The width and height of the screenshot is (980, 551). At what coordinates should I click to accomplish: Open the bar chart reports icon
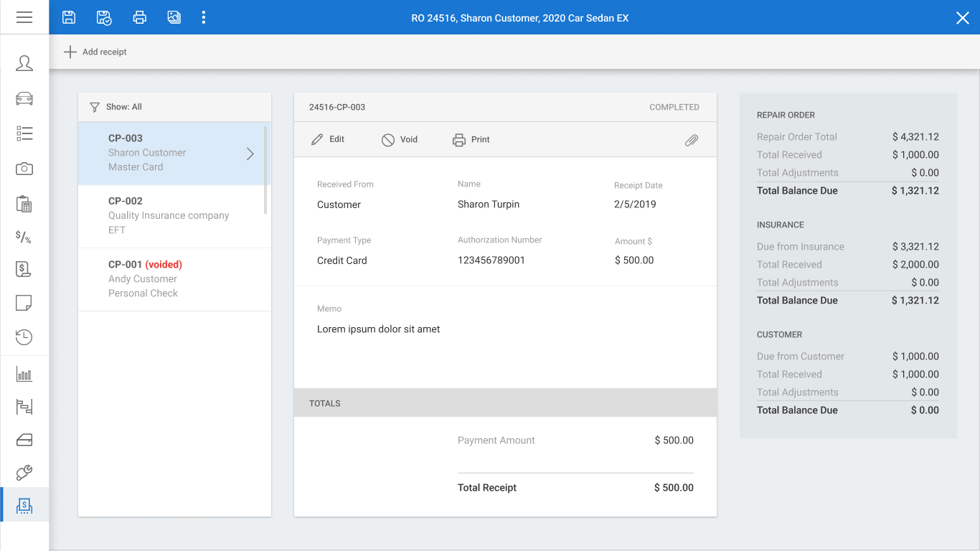tap(24, 374)
